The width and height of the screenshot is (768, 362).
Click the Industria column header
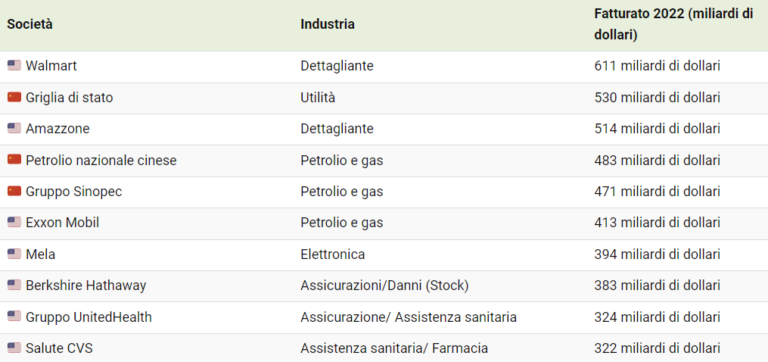[x=328, y=24]
